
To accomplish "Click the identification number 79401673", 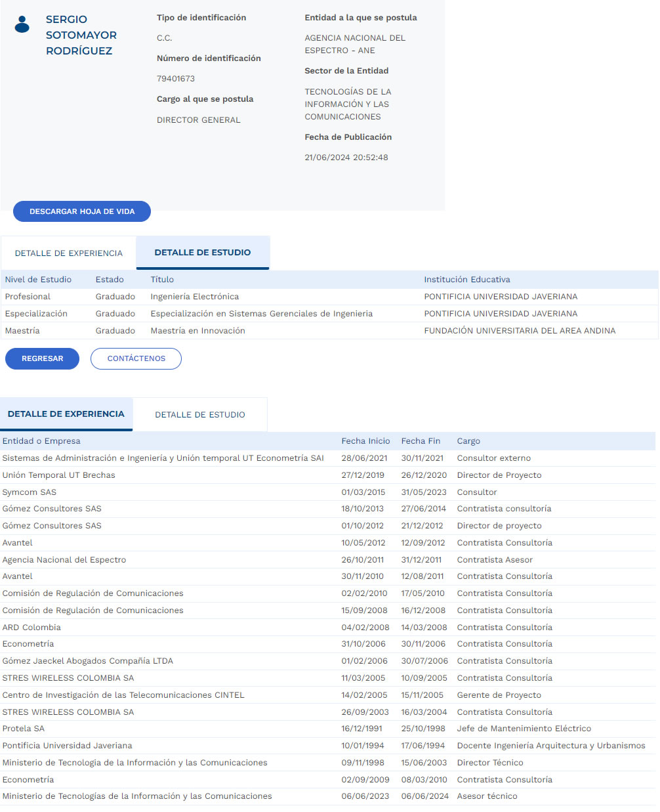I will [176, 79].
